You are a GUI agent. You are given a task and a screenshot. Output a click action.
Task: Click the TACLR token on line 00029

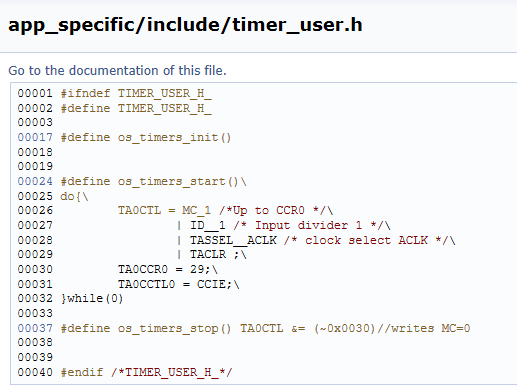(208, 254)
